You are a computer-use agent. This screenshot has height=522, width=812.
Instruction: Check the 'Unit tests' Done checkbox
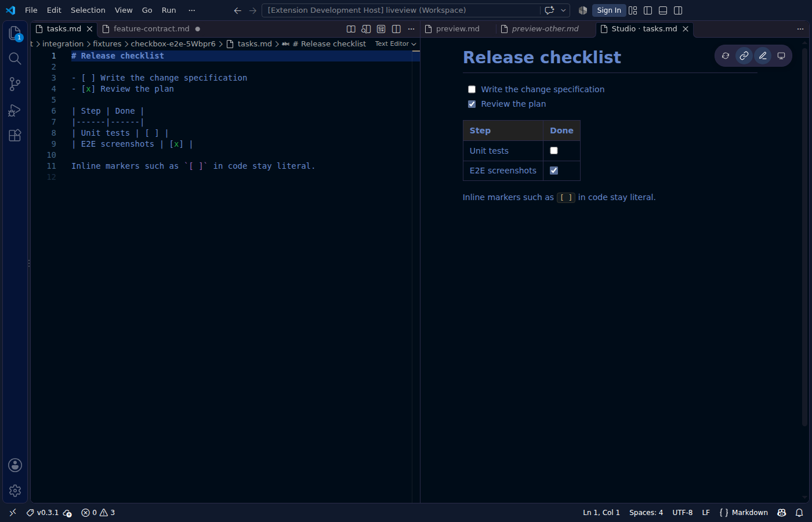point(554,151)
